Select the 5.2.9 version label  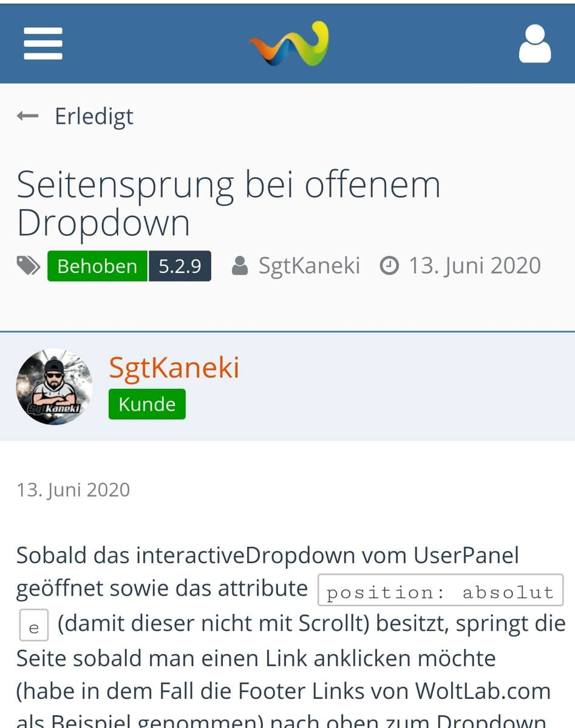click(x=180, y=266)
